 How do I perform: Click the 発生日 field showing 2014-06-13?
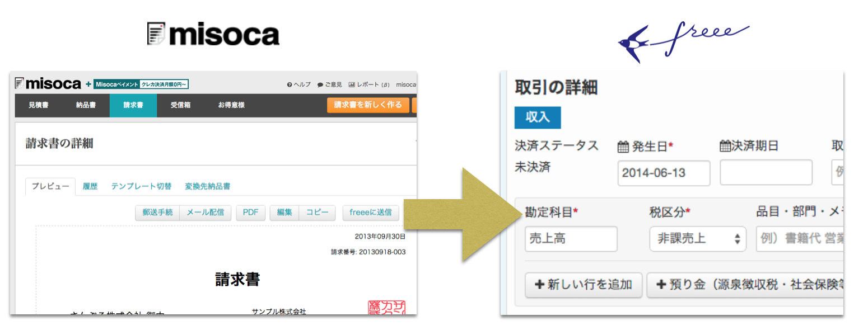[664, 173]
